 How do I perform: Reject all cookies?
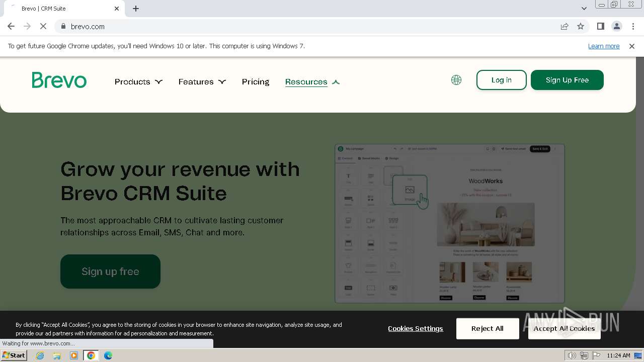click(488, 328)
